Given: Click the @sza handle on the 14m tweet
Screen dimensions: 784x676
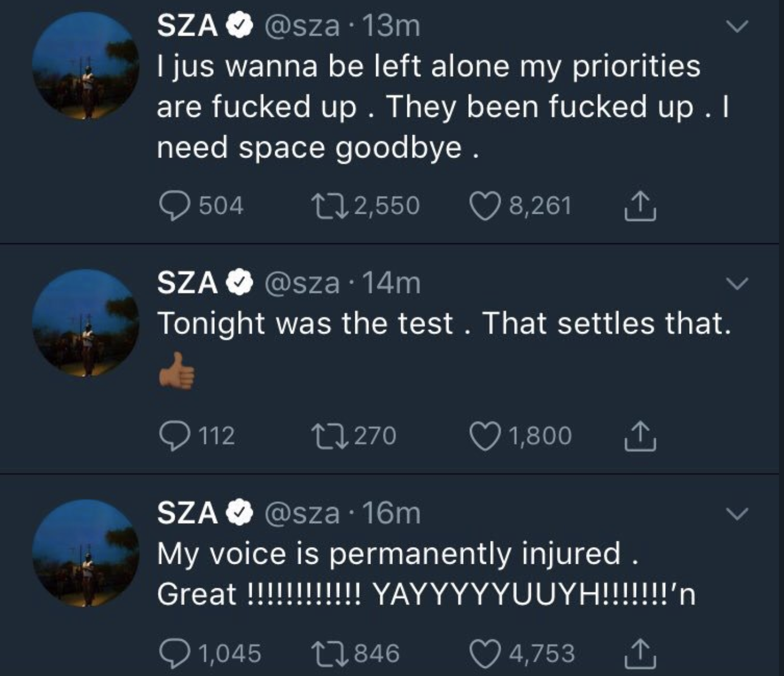Looking at the screenshot, I should [x=301, y=283].
